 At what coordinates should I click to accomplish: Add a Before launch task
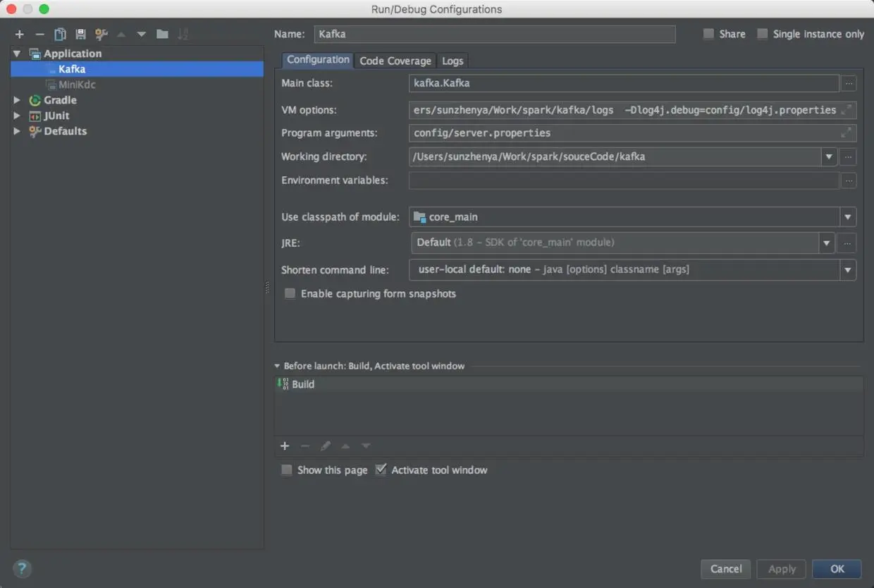coord(285,446)
